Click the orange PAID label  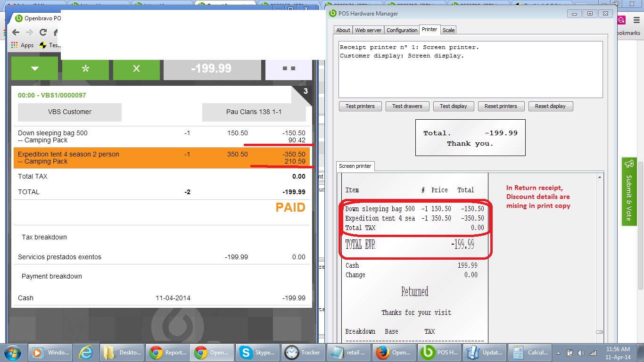290,207
